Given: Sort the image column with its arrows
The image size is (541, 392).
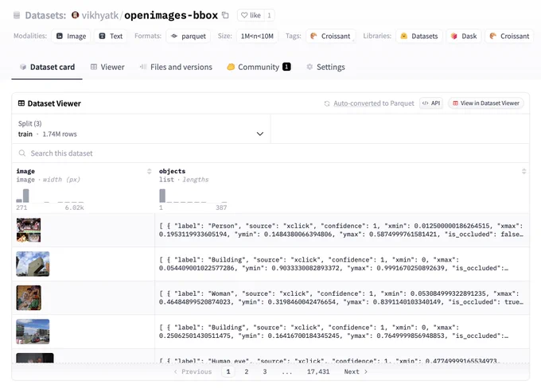Looking at the screenshot, I should pyautogui.click(x=149, y=171).
